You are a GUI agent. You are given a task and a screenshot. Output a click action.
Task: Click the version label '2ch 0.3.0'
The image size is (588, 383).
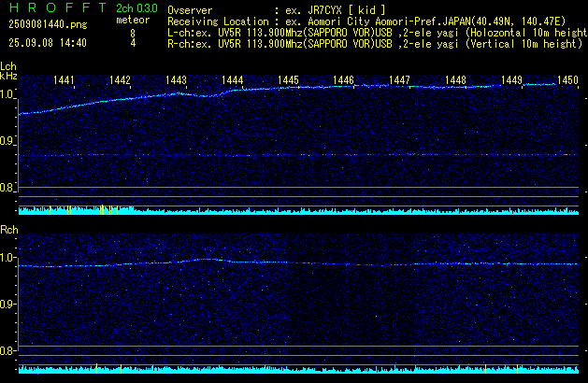(x=136, y=7)
